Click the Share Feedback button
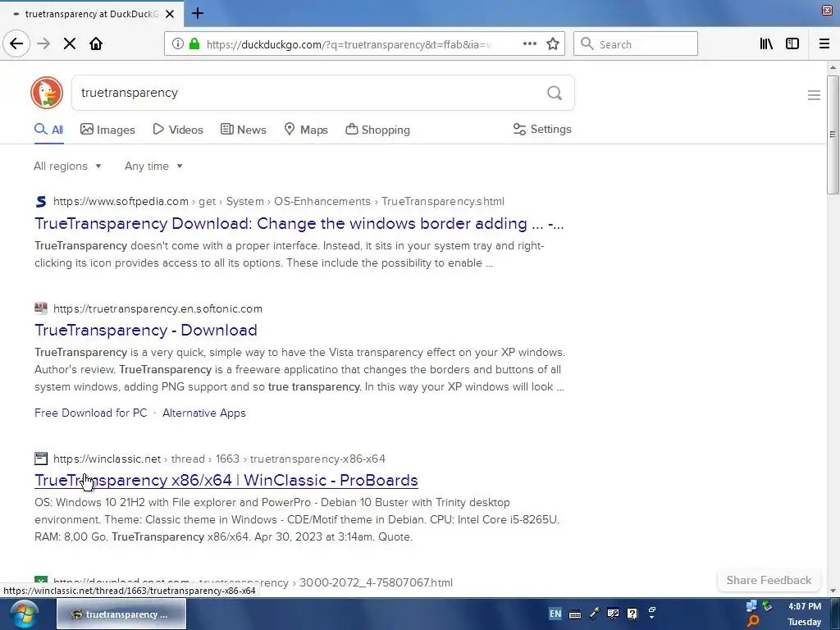The height and width of the screenshot is (630, 840). [x=769, y=580]
